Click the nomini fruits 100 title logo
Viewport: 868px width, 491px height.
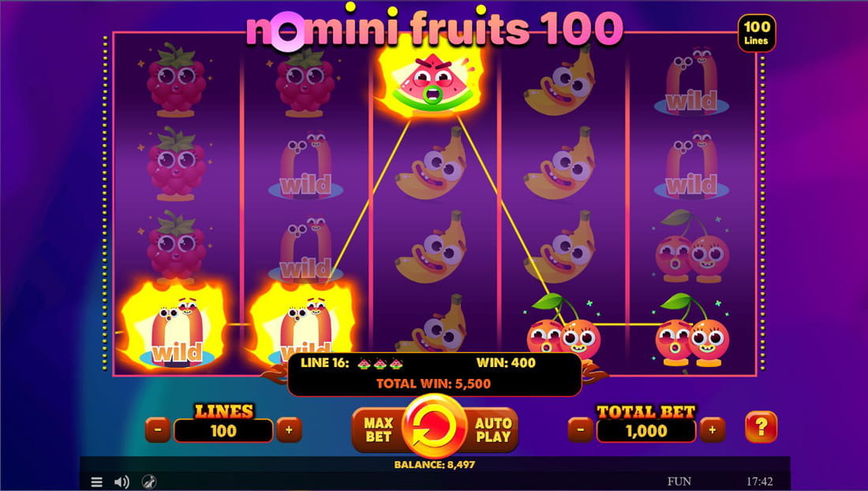coord(435,28)
